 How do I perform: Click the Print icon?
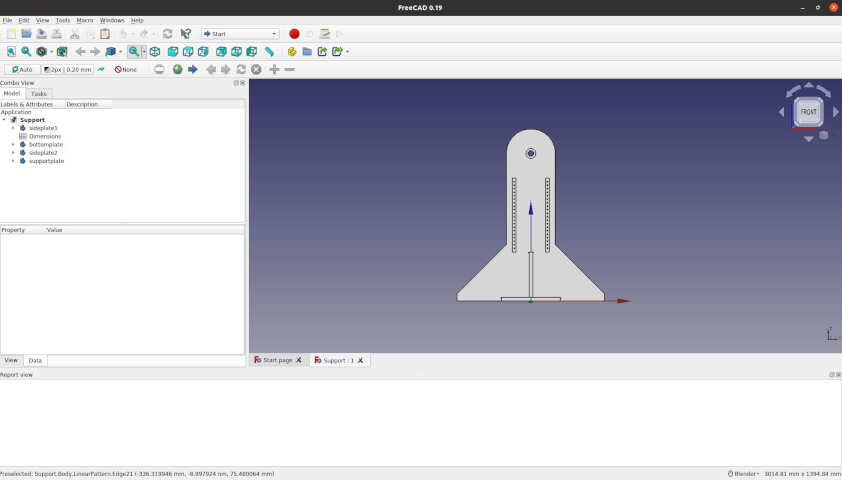[x=56, y=34]
